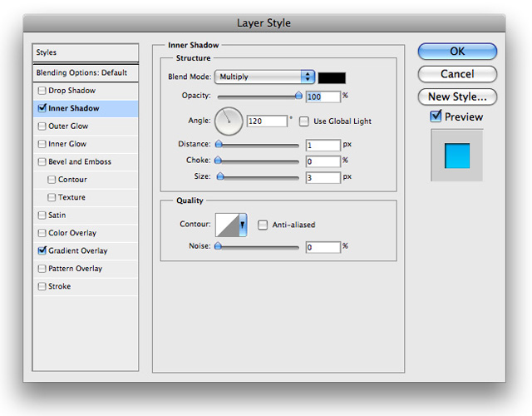
Task: Enable the Stroke checkbox
Action: tap(42, 286)
